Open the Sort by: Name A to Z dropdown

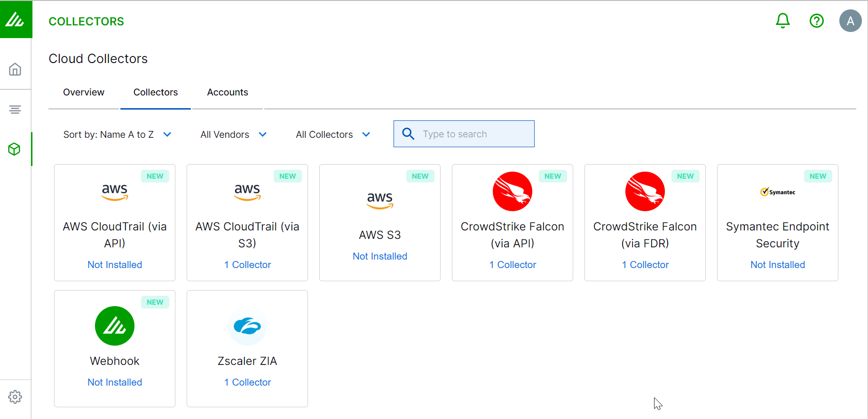[x=117, y=134]
